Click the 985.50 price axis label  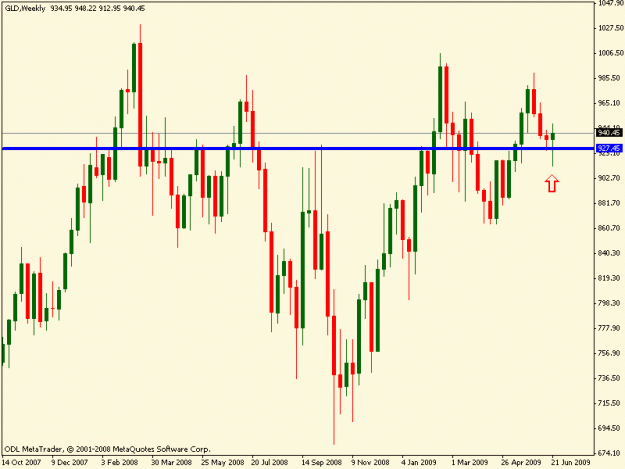[611, 78]
